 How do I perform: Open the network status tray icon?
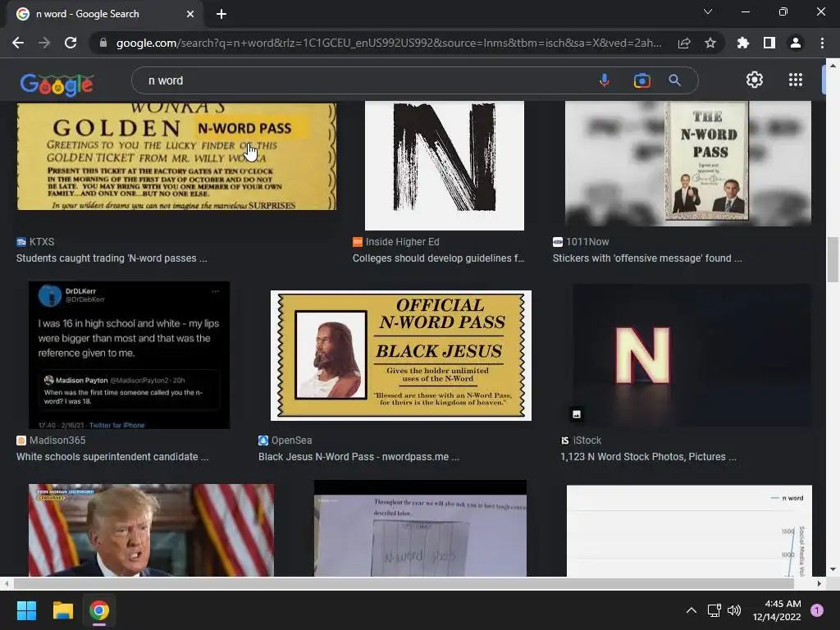(x=714, y=610)
